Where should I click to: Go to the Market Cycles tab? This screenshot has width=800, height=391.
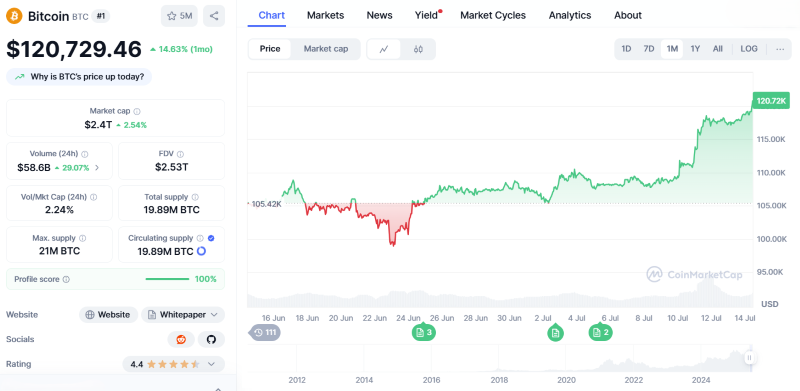[x=493, y=15]
